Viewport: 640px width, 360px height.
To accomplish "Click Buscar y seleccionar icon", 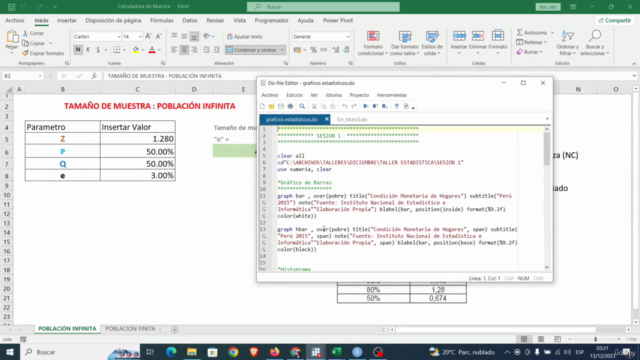I will [595, 43].
